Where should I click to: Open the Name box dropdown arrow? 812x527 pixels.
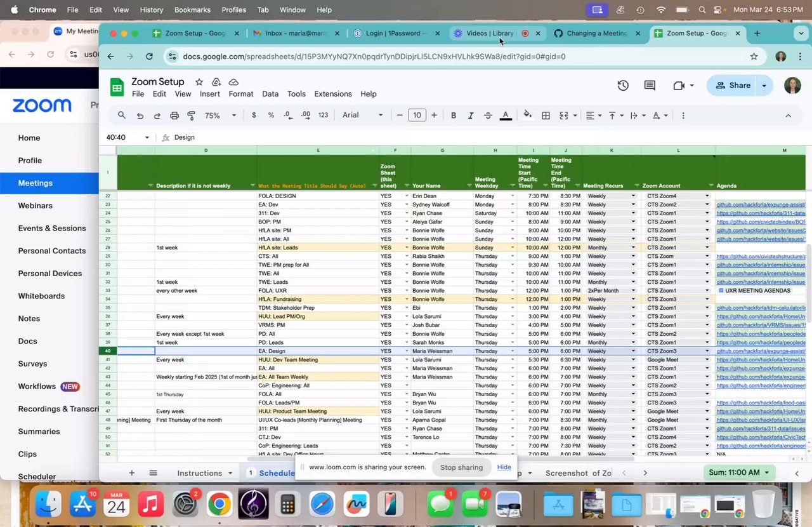click(147, 137)
